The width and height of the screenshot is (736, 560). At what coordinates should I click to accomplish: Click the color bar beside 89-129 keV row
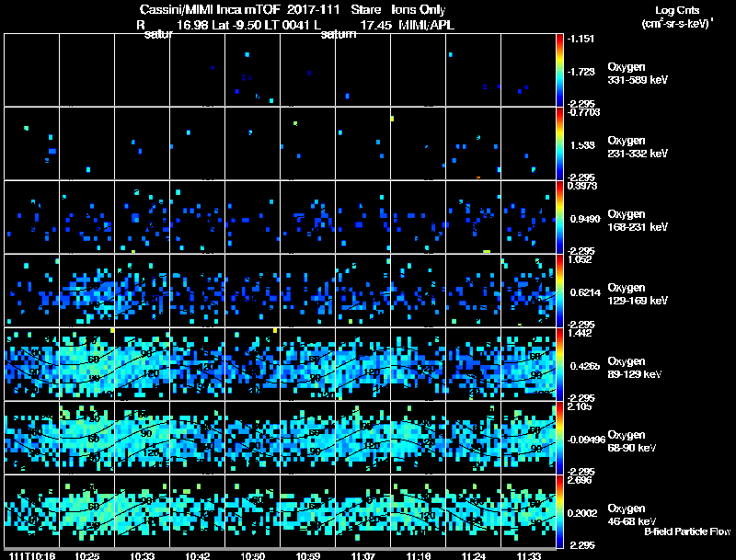point(559,364)
